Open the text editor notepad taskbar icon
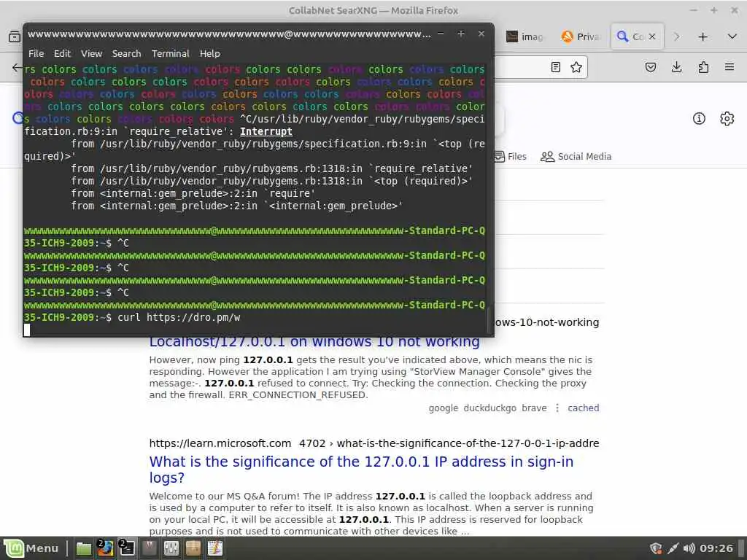Screen dimensions: 747x560 [x=215, y=548]
